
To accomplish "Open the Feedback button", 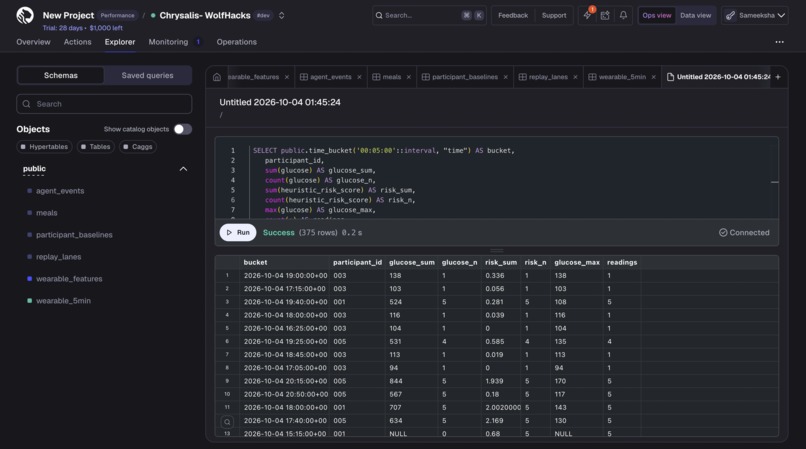I will click(512, 15).
